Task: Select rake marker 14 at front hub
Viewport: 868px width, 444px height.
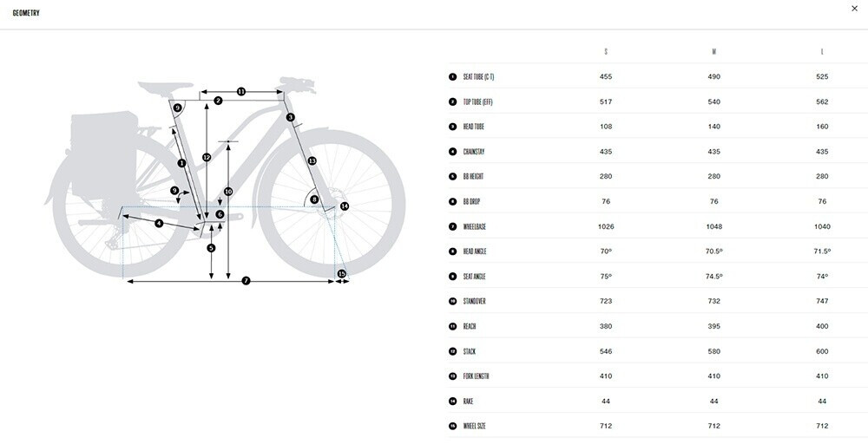Action: click(x=345, y=206)
